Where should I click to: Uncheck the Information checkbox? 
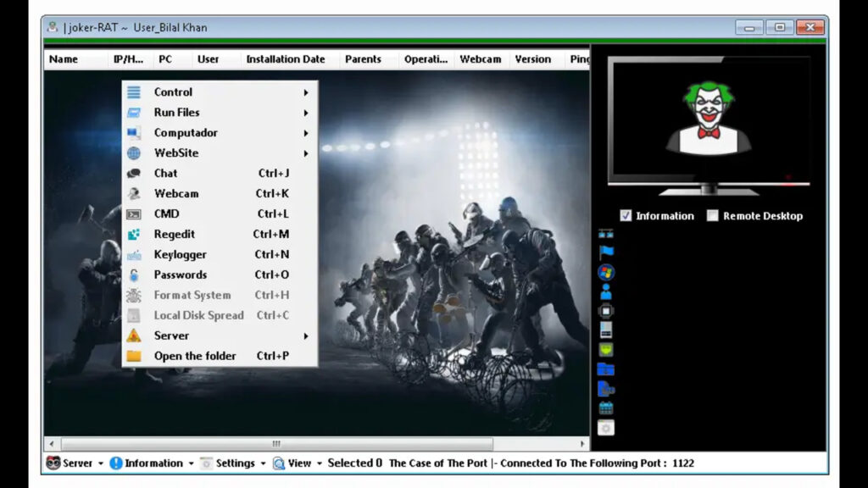[x=626, y=216]
